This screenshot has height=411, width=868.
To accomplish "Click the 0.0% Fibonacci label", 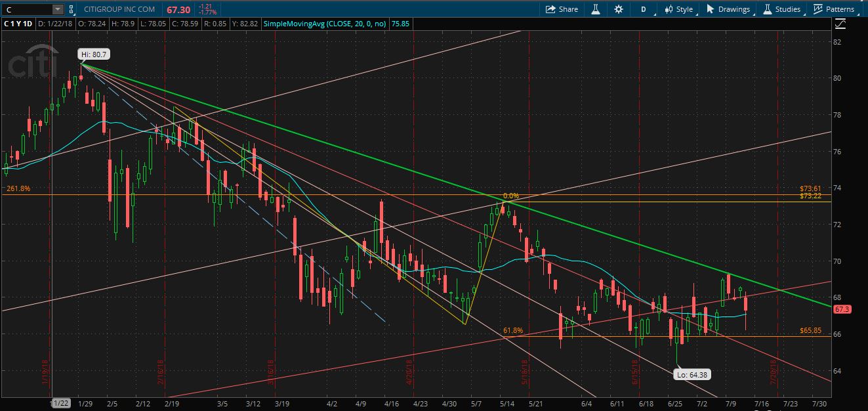I will [x=510, y=196].
